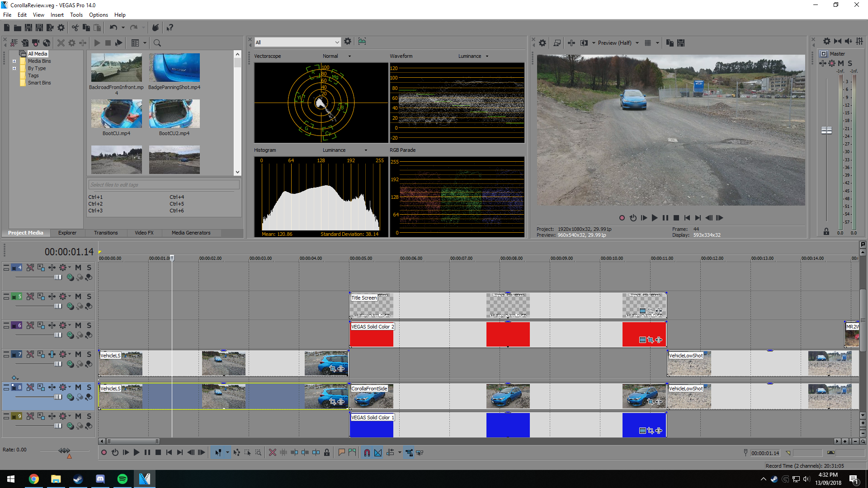
Task: Toggle Automatic Crossfades button
Action: 378,453
